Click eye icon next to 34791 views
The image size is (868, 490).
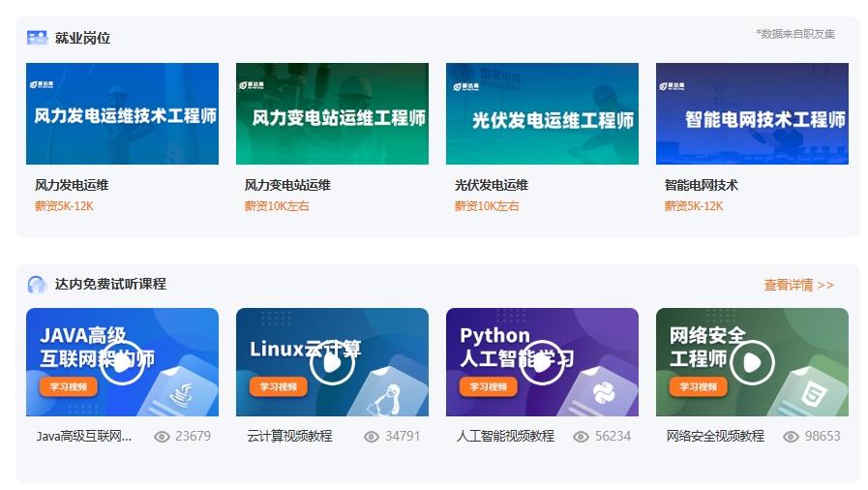(x=372, y=437)
